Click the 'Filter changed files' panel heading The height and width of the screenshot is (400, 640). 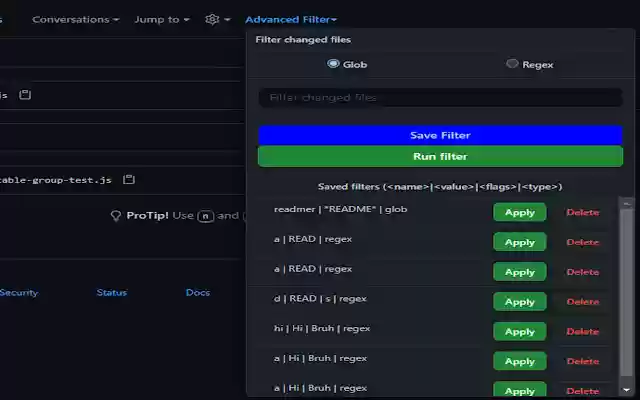point(303,40)
